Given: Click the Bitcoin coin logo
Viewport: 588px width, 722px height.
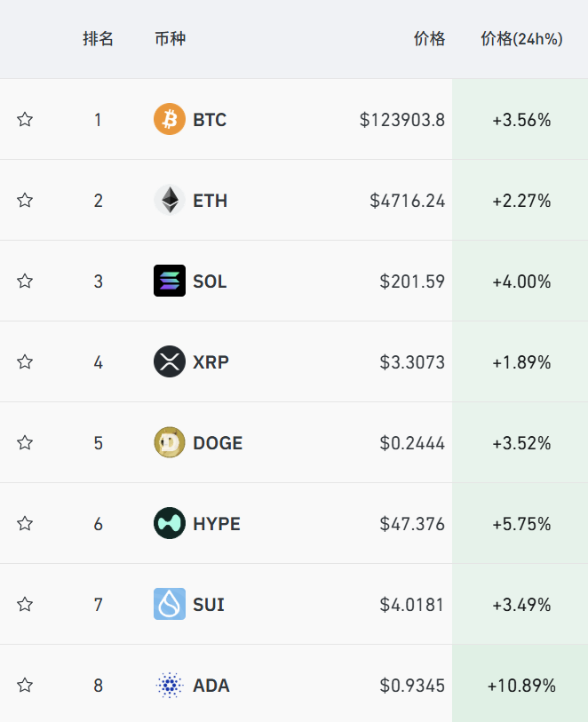Looking at the screenshot, I should 169,119.
